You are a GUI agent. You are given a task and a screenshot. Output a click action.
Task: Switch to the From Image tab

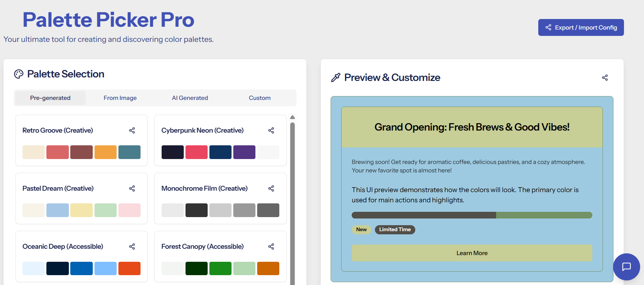click(x=120, y=98)
